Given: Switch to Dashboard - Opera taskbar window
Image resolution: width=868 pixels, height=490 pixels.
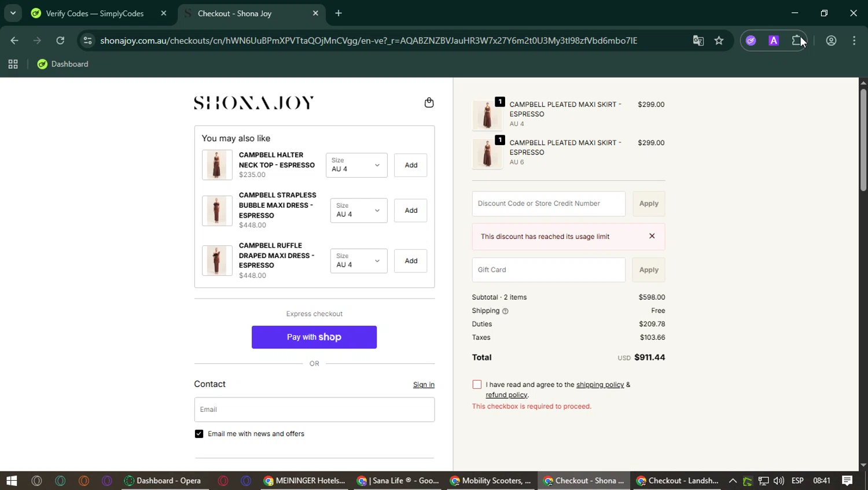Looking at the screenshot, I should (164, 481).
